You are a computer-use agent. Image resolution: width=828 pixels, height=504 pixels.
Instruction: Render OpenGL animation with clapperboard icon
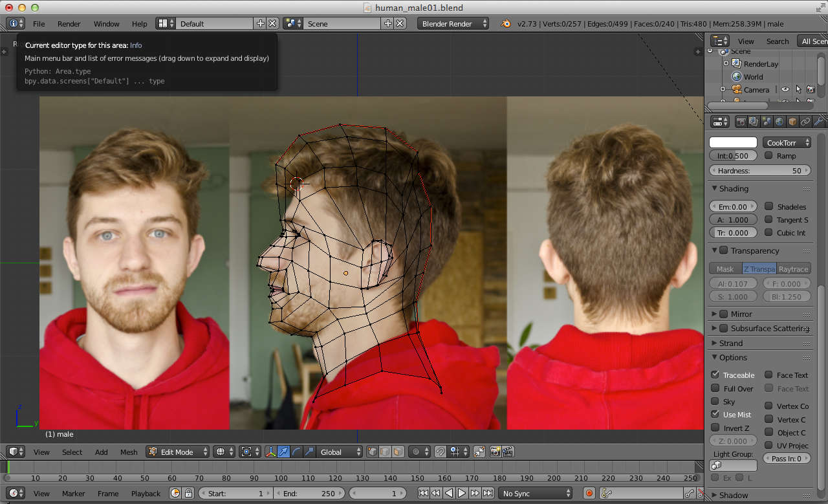[x=508, y=452]
